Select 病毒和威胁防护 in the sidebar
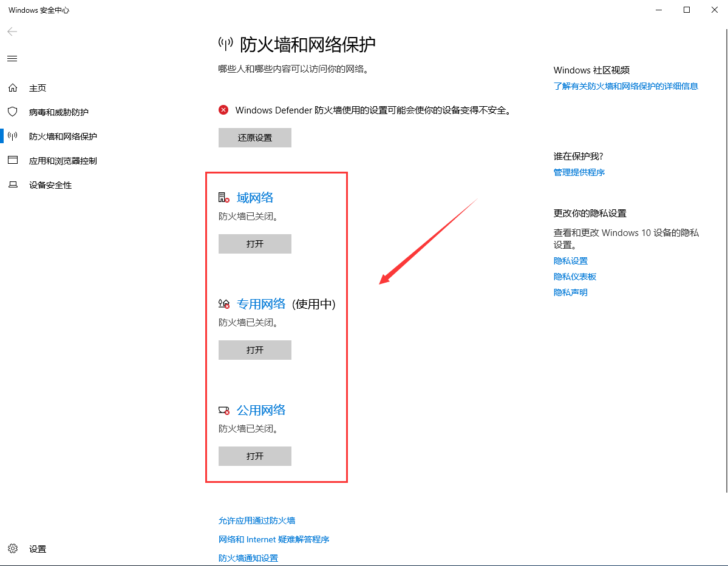 click(x=59, y=112)
